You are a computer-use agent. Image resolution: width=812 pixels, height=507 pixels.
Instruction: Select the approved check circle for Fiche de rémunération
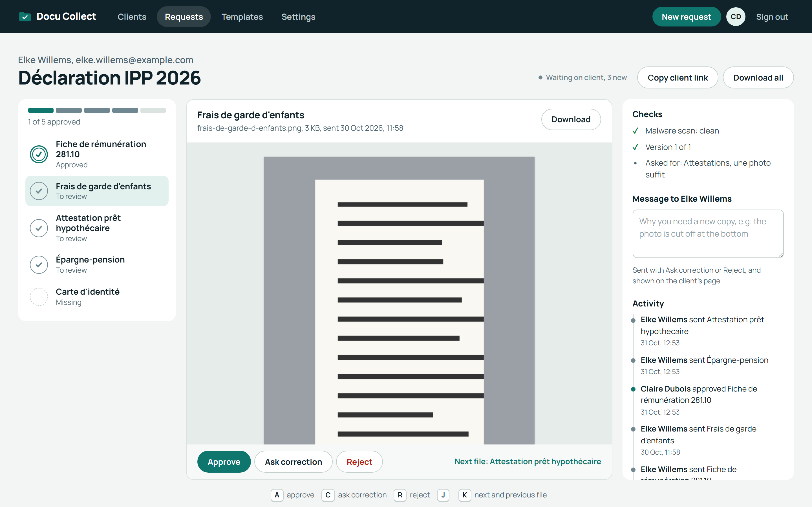click(x=39, y=154)
